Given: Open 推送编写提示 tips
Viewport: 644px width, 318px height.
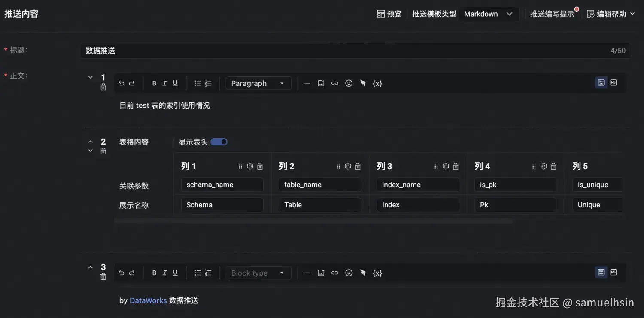Looking at the screenshot, I should tap(552, 14).
